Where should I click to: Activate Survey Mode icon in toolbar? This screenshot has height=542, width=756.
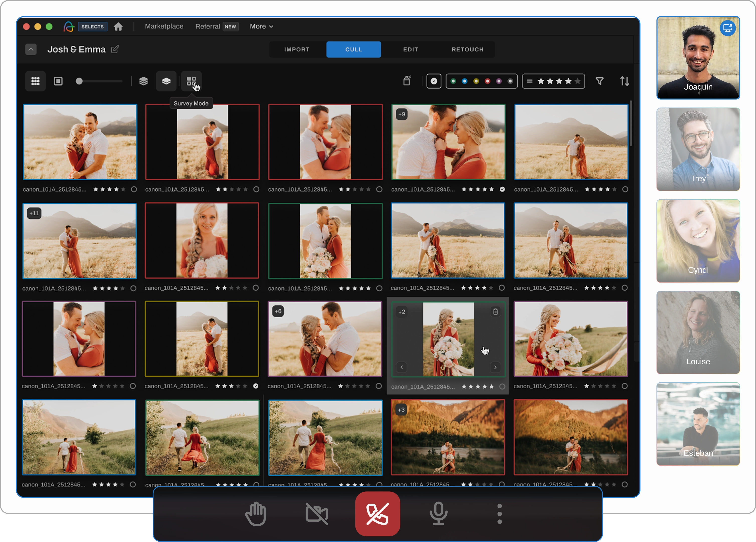[191, 81]
